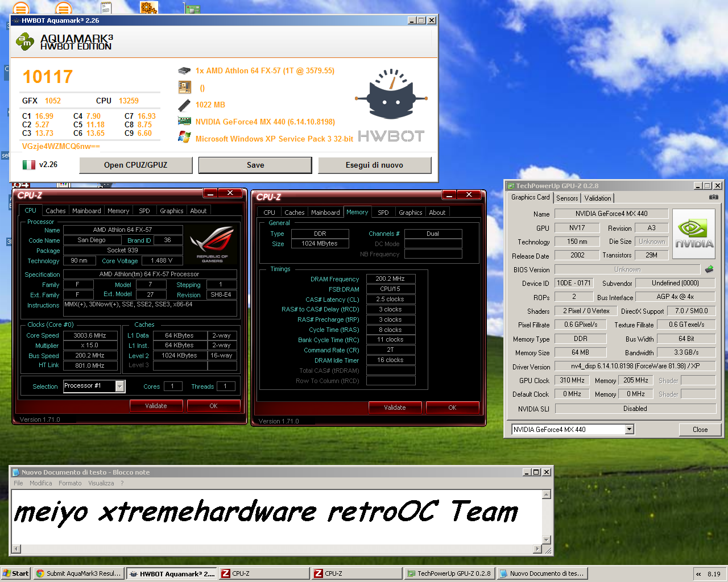Click OK in the right CPU-Z Memory window
Image resolution: width=728 pixels, height=582 pixels.
pyautogui.click(x=452, y=408)
